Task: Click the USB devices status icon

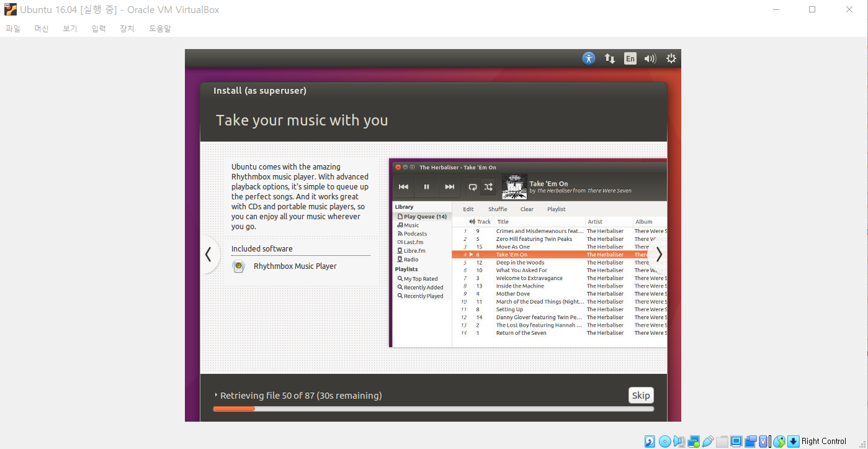Action: pyautogui.click(x=708, y=442)
